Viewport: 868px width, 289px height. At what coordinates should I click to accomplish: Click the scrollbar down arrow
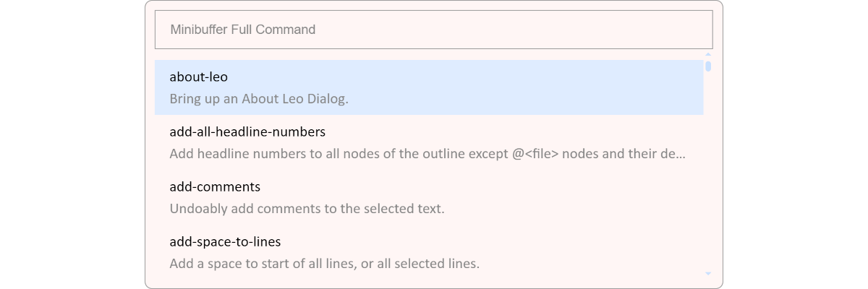[708, 274]
